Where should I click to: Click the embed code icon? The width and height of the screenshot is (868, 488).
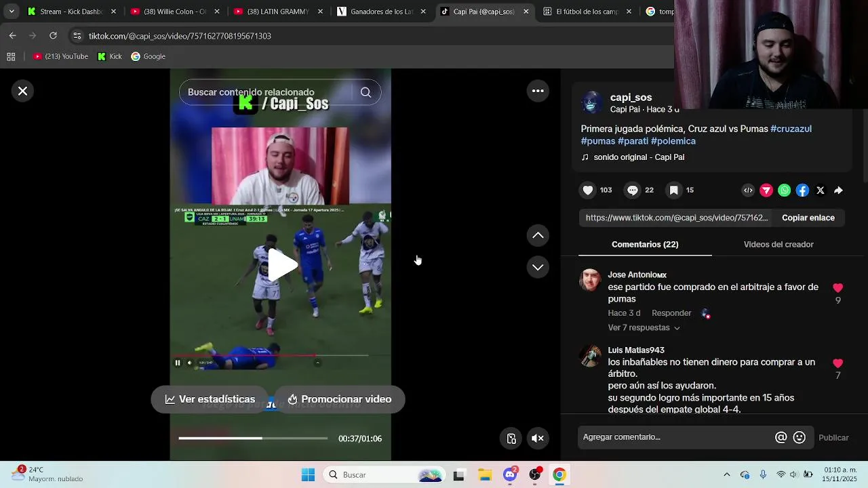(x=748, y=190)
